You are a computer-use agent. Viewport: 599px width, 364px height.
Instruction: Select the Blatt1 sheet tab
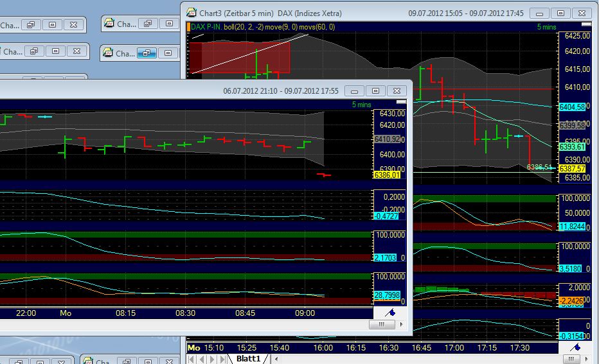click(248, 359)
